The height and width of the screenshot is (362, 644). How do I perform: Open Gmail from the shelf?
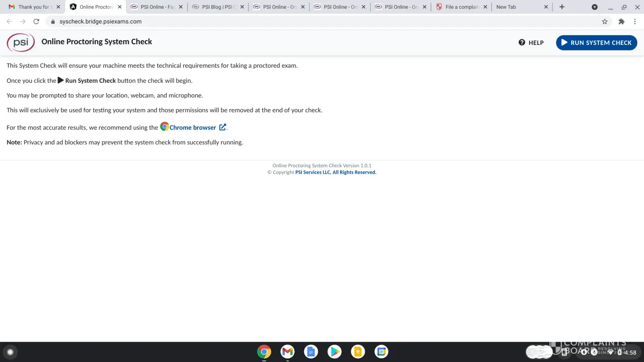(x=288, y=352)
